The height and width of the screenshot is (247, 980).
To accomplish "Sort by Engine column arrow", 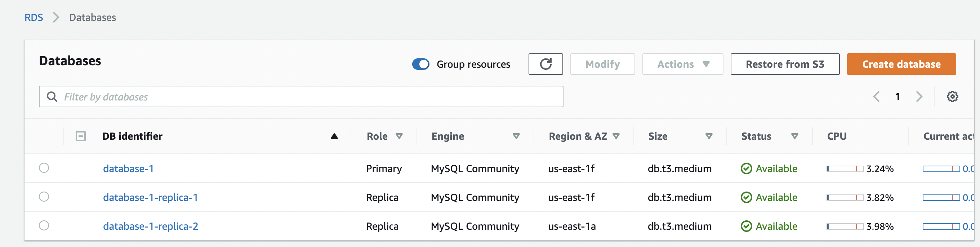I will [516, 136].
